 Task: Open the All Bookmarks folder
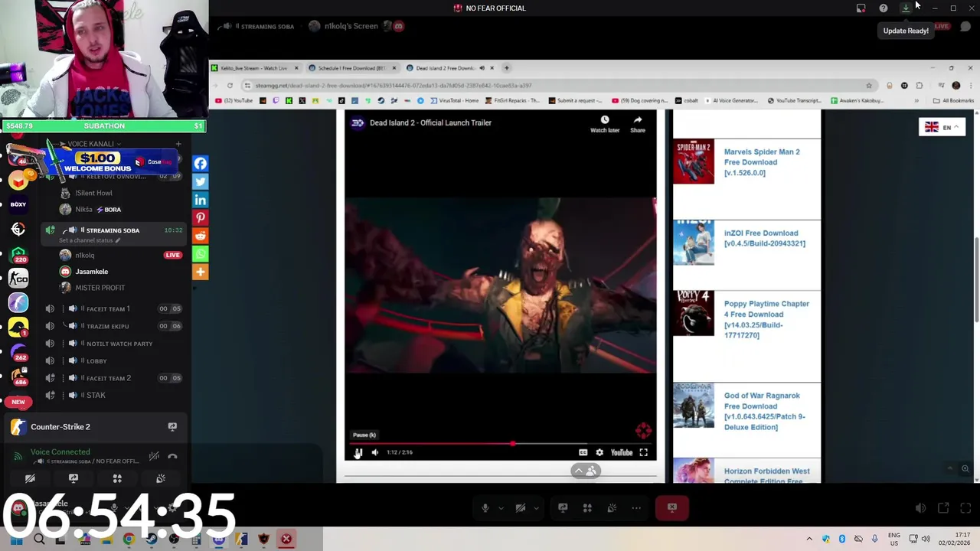(953, 100)
